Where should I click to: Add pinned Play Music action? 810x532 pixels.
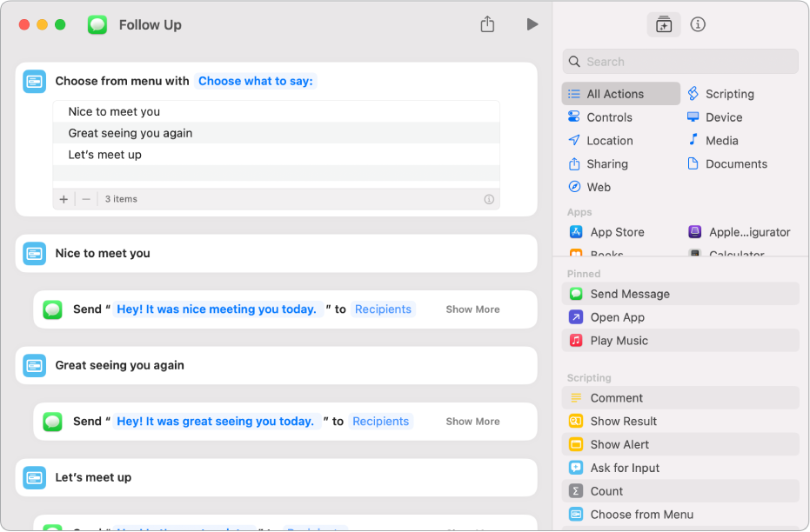pyautogui.click(x=679, y=341)
